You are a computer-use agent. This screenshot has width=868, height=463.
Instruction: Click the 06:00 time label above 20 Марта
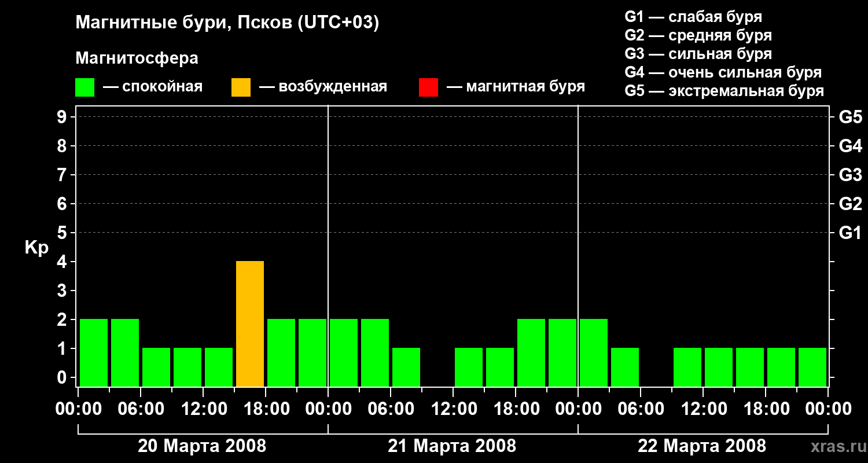141,409
